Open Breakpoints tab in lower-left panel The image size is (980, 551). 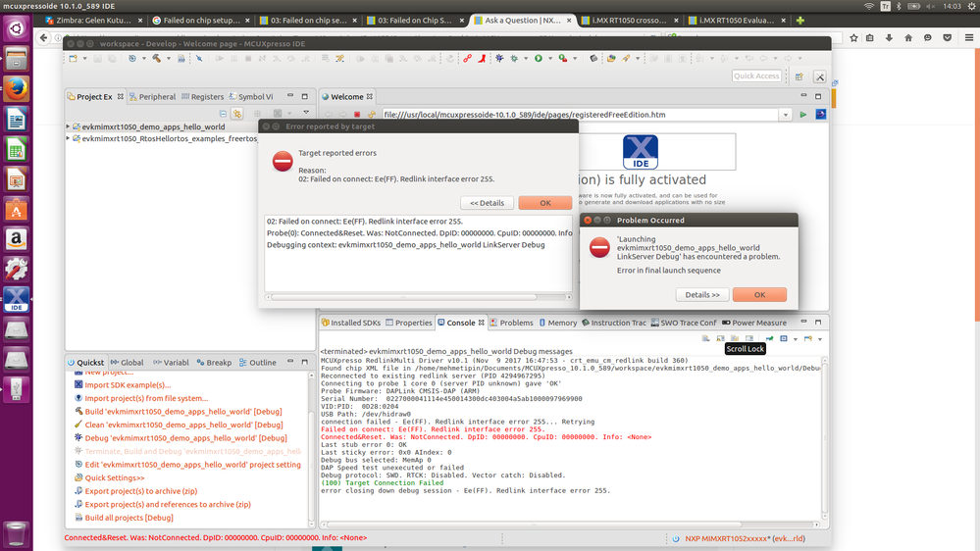(214, 363)
